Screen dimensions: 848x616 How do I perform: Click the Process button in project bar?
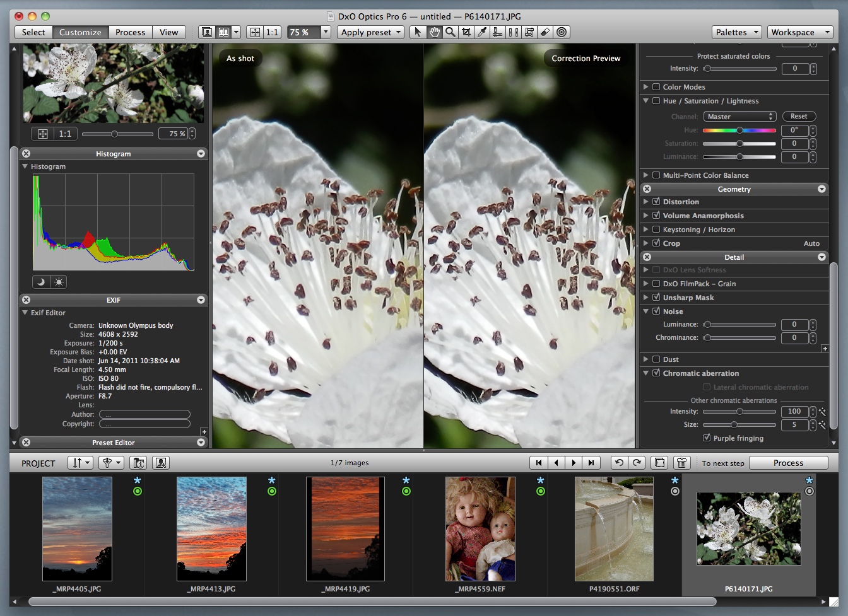click(788, 463)
